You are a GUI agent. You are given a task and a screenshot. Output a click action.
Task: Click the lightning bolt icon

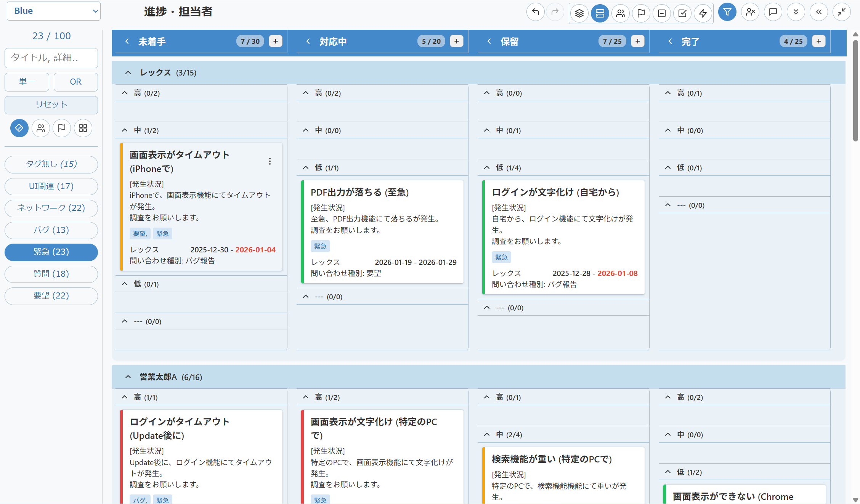(x=703, y=13)
